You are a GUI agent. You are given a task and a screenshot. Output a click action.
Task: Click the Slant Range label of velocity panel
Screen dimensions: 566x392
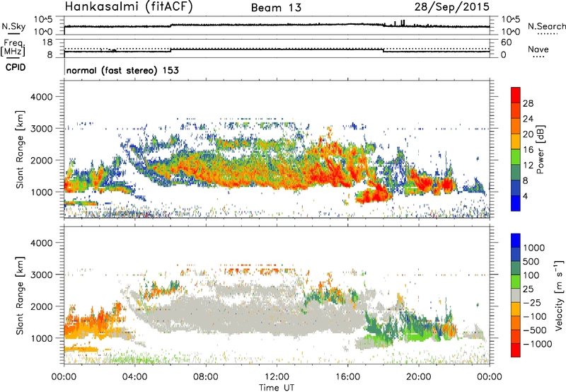pos(20,296)
